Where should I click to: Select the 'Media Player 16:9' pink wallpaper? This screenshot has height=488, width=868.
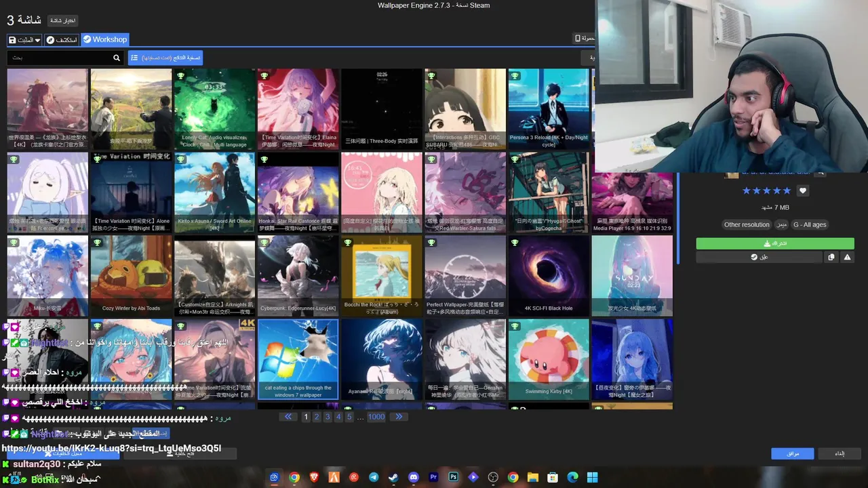click(x=632, y=202)
